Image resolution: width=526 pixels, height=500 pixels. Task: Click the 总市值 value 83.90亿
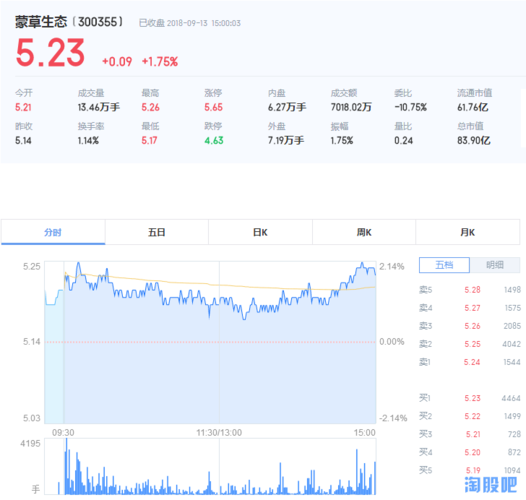pos(474,140)
